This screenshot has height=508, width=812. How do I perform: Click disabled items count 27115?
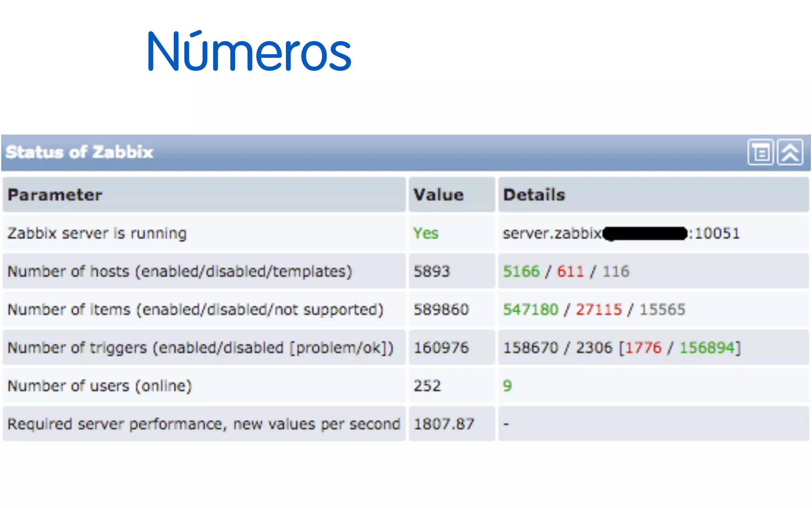(599, 310)
